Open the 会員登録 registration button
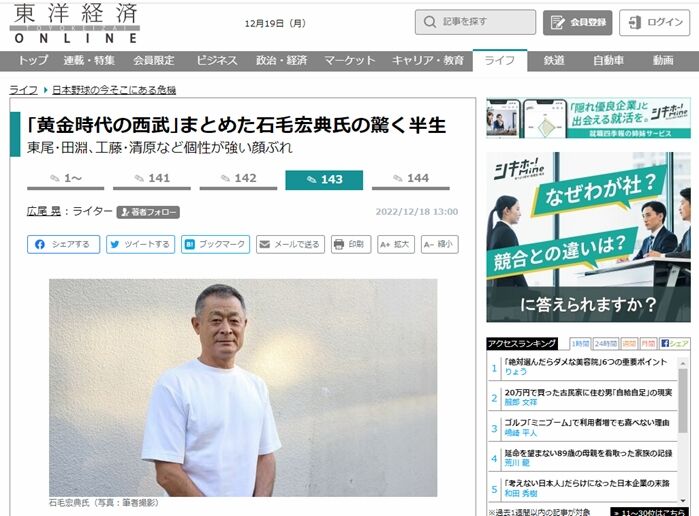Viewport: 699px width, 516px height. click(x=577, y=22)
